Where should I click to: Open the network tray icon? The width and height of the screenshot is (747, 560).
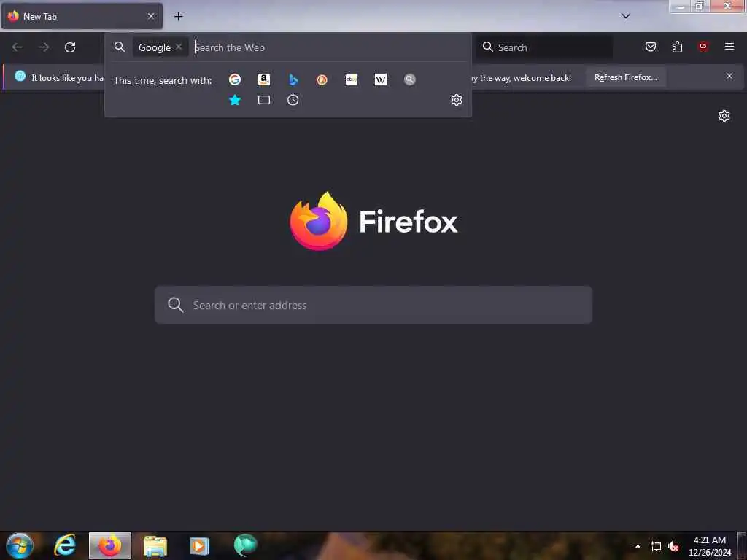[x=656, y=547]
